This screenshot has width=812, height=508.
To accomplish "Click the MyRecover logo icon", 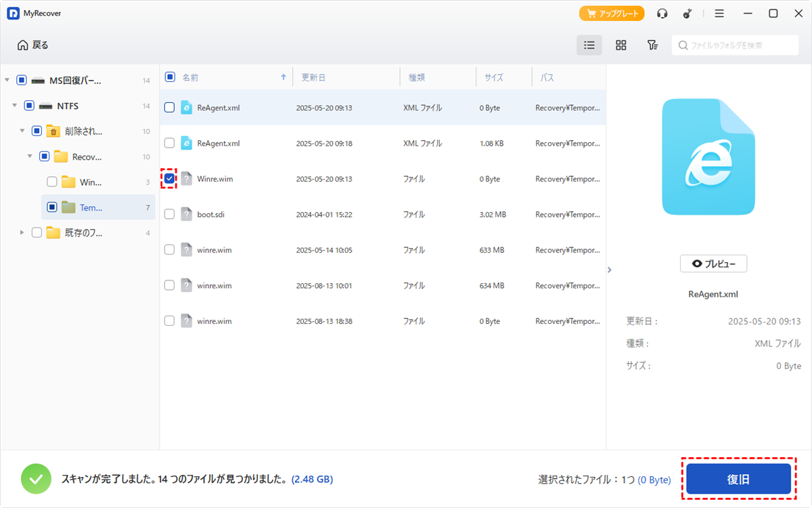I will [13, 14].
